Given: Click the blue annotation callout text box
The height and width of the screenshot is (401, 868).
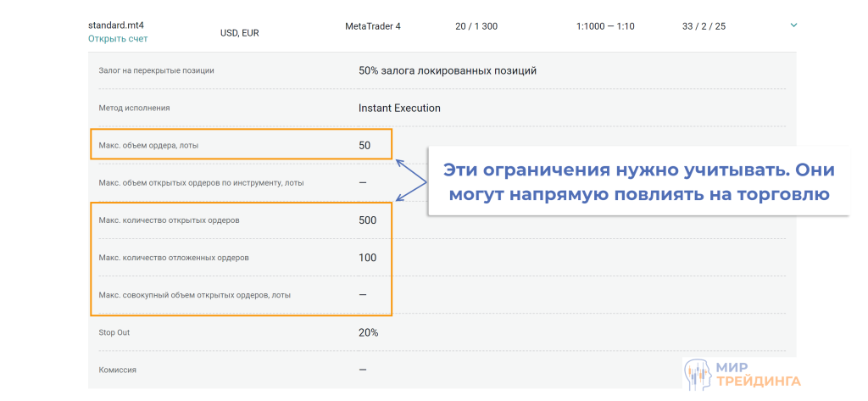Looking at the screenshot, I should [x=638, y=181].
